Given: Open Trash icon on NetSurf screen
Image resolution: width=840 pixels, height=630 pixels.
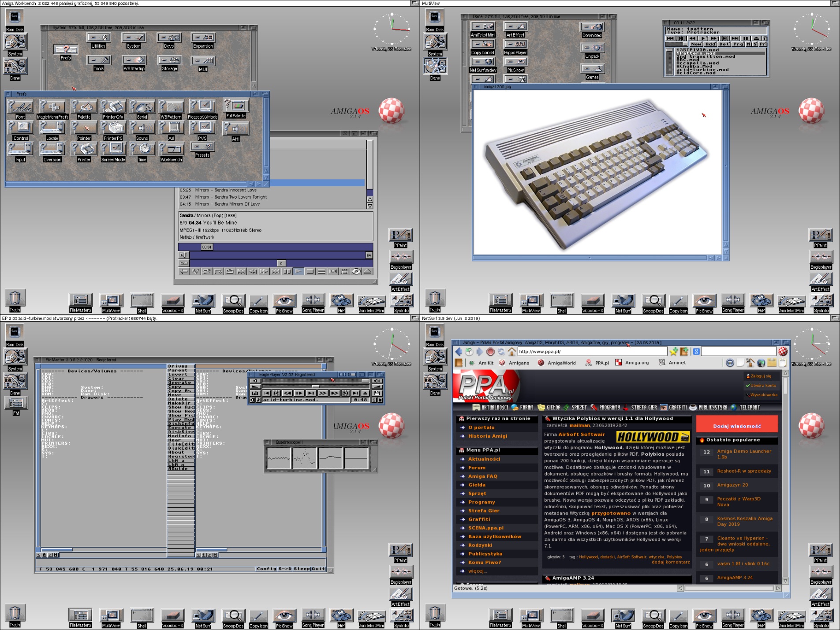Looking at the screenshot, I should [434, 615].
